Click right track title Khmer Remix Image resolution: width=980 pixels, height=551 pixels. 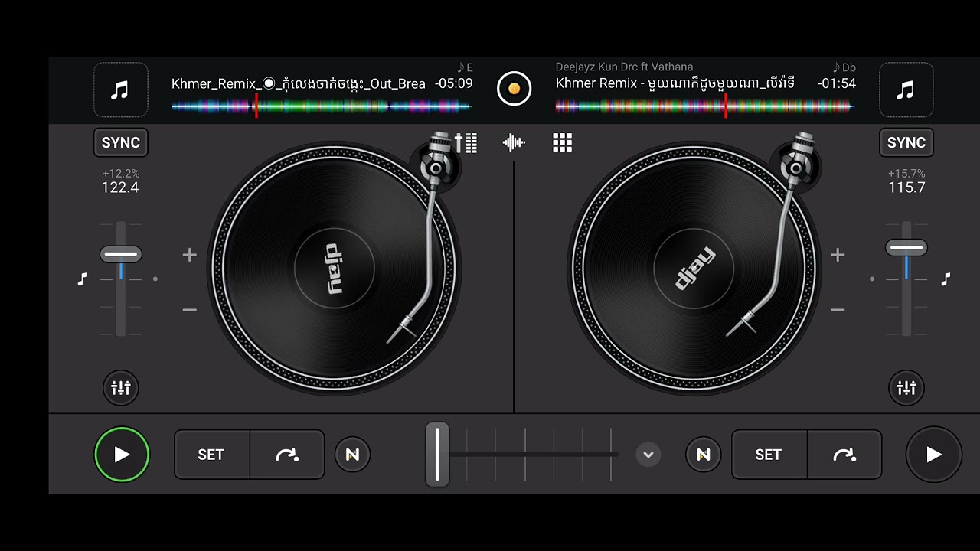(675, 83)
